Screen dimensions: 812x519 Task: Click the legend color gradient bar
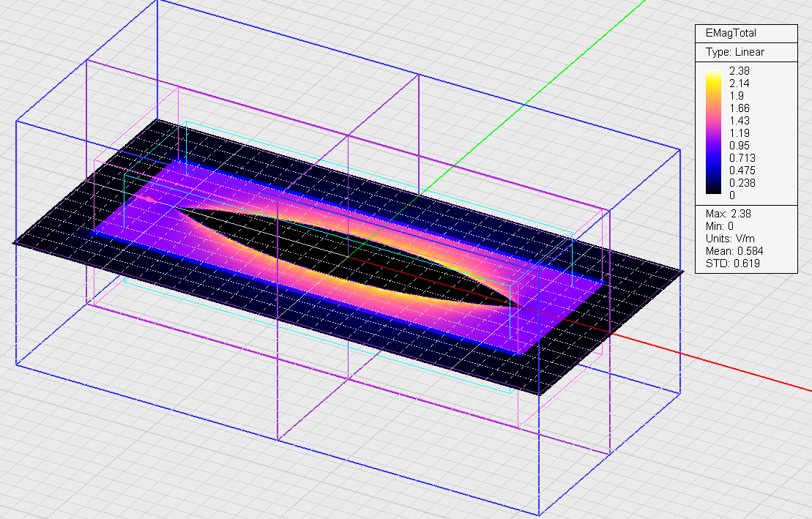pos(715,132)
